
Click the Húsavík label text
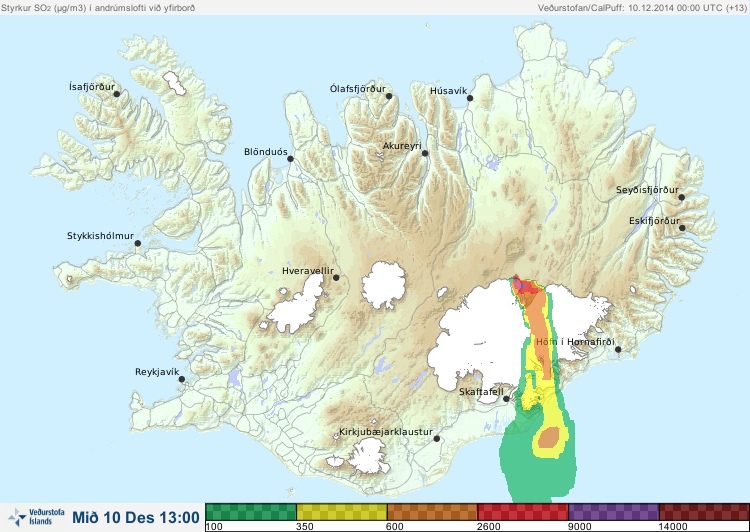(449, 91)
